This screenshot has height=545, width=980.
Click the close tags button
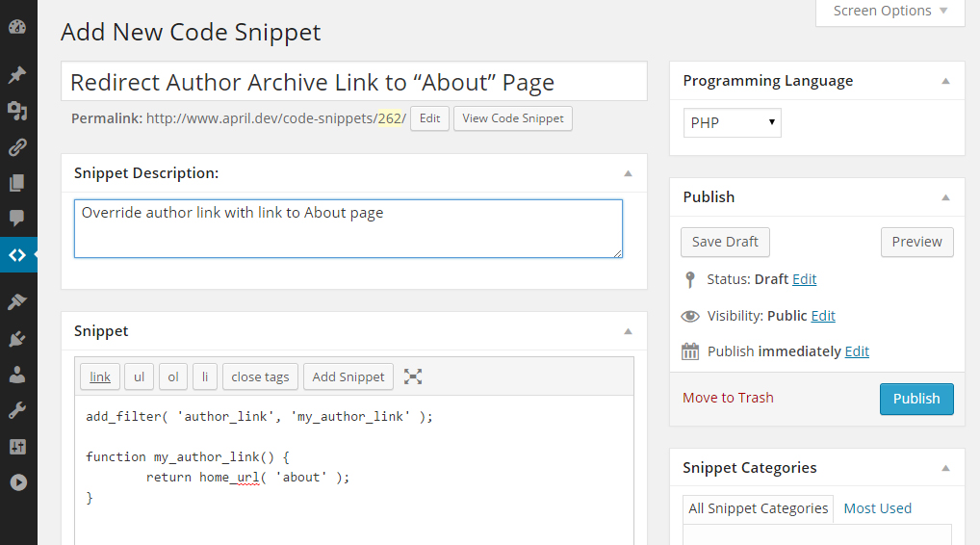click(260, 376)
